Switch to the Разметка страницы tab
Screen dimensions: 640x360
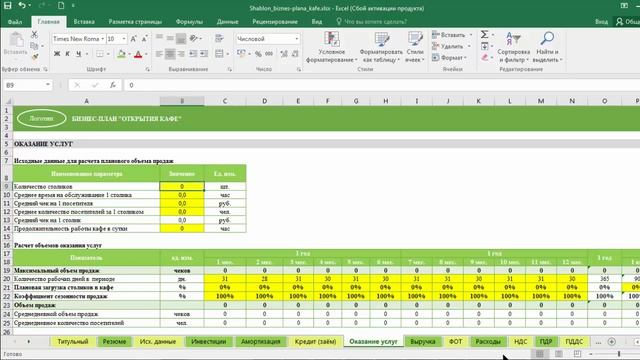click(x=135, y=22)
